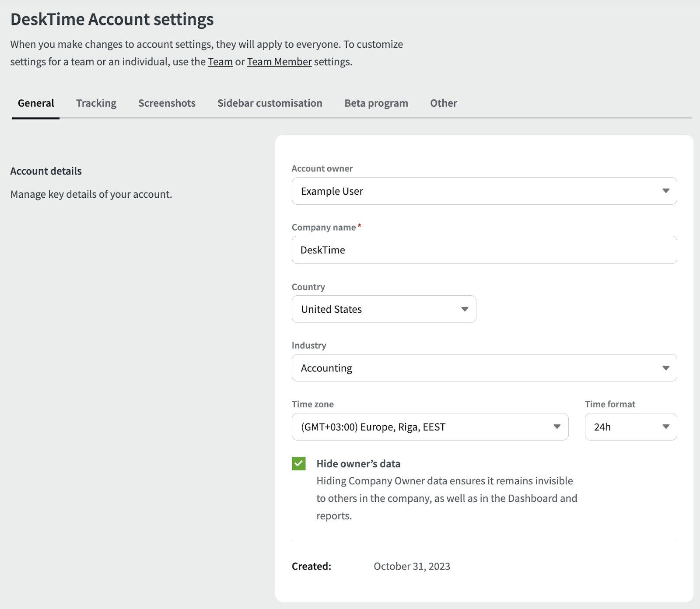700x609 pixels.
Task: Click the Time format dropdown arrow
Action: (x=665, y=427)
